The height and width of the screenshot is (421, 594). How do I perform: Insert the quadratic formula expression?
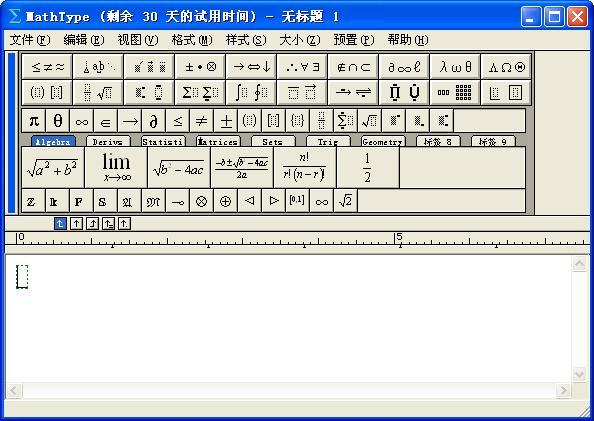[242, 167]
